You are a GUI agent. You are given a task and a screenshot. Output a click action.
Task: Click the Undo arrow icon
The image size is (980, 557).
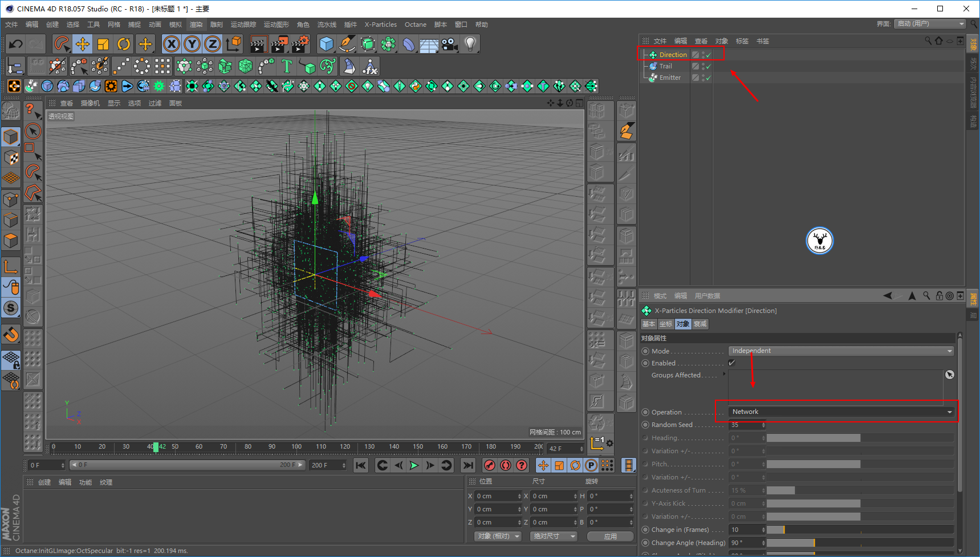click(x=15, y=44)
